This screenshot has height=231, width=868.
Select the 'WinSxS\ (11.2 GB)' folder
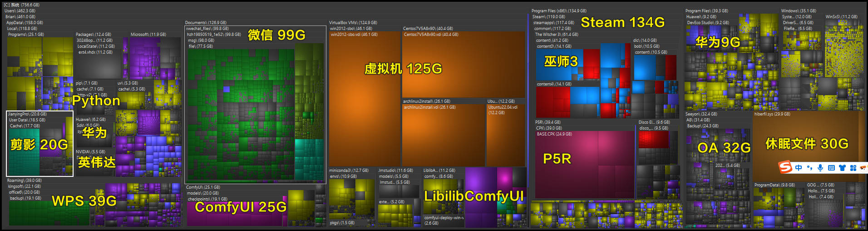click(x=842, y=17)
